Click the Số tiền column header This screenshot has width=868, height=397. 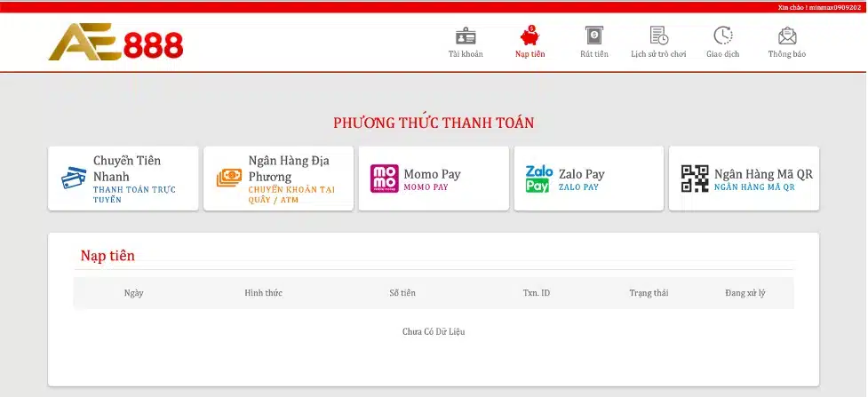click(x=402, y=293)
